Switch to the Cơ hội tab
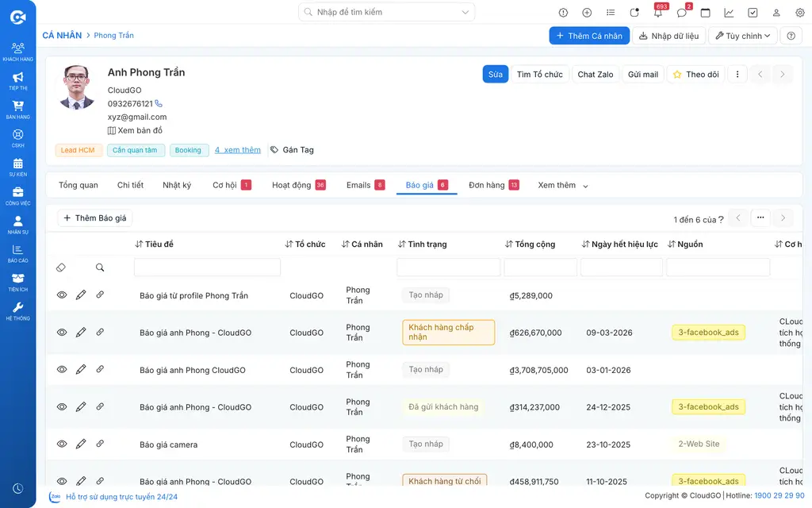Image resolution: width=812 pixels, height=508 pixels. (232, 185)
